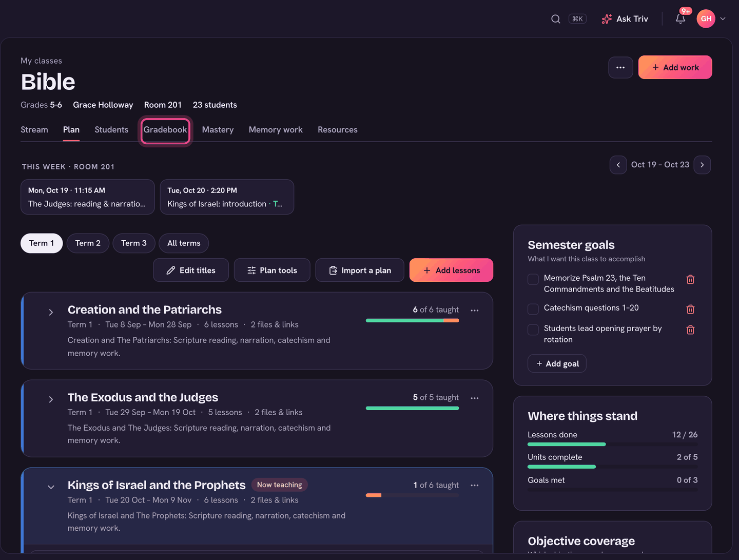Screen dimensions: 739x560
Task: Delete the Memorize Psalm 23 goal
Action: [x=690, y=279]
